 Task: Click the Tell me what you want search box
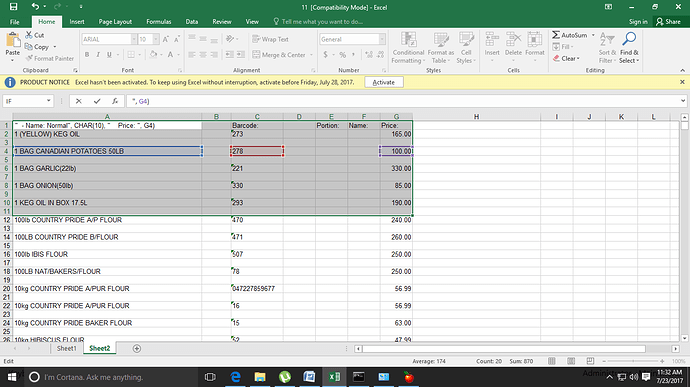coord(318,22)
